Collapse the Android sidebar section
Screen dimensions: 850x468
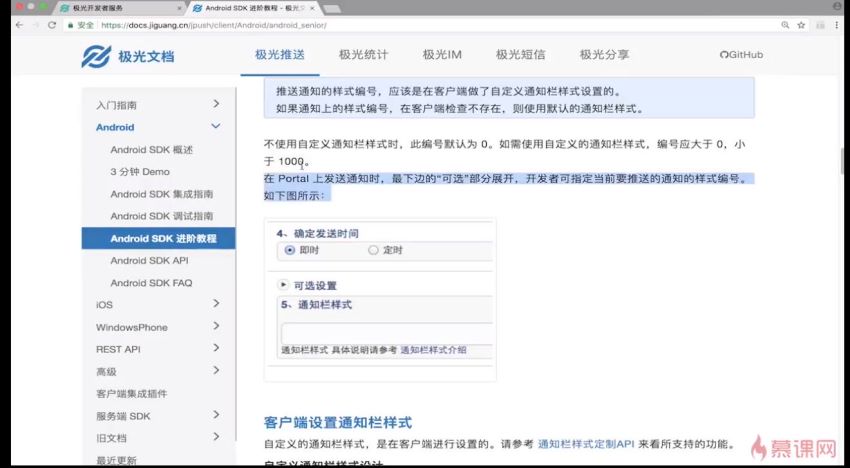(216, 127)
